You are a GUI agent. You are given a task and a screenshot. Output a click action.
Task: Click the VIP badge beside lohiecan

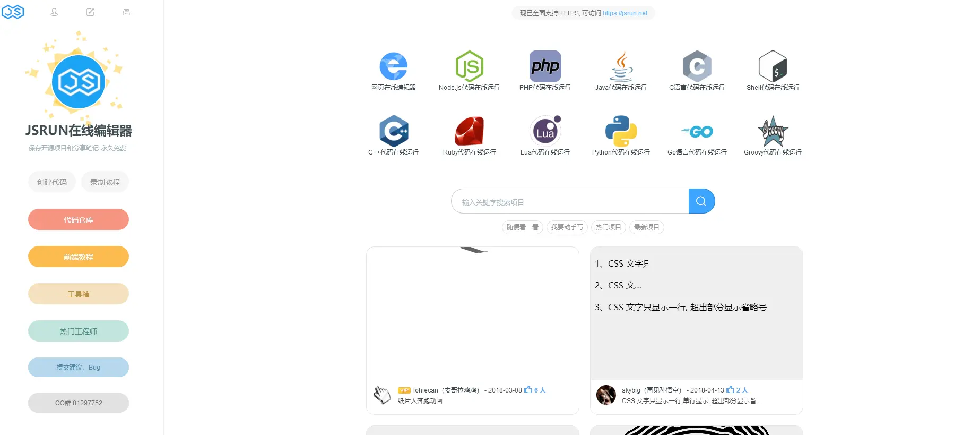[x=404, y=390]
